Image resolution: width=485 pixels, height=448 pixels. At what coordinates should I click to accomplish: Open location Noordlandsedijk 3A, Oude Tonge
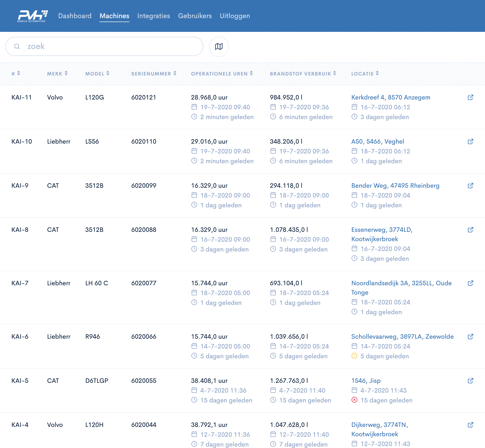401,288
